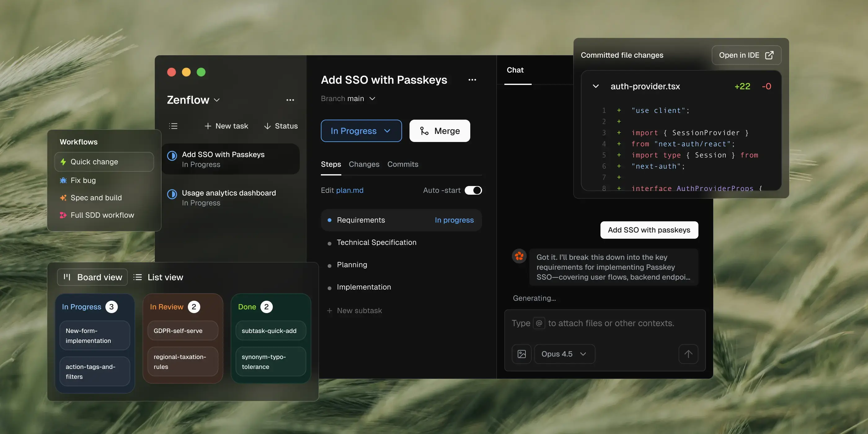Screen dimensions: 868x434
Task: Click the progress circle on Usage analytics dashboard
Action: coord(172,194)
